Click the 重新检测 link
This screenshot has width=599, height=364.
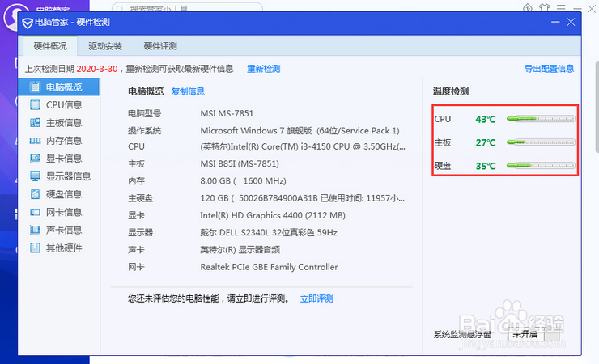coord(264,69)
